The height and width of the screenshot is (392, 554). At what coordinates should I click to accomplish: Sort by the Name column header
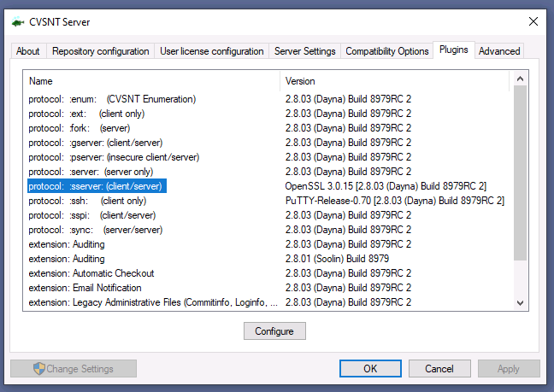click(x=151, y=81)
